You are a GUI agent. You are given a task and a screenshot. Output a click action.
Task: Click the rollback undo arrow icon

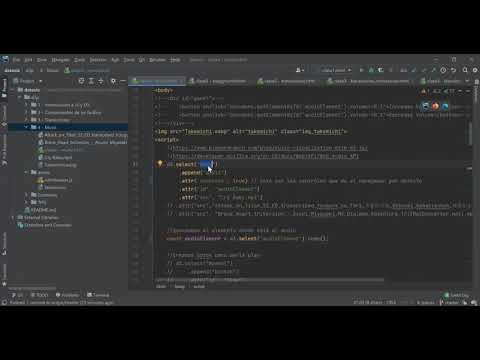[x=453, y=70]
